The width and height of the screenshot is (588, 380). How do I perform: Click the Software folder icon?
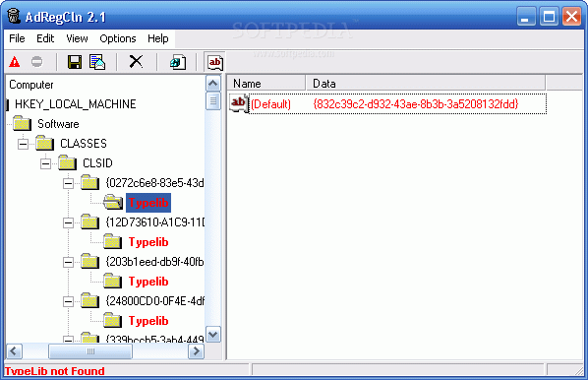pos(23,123)
